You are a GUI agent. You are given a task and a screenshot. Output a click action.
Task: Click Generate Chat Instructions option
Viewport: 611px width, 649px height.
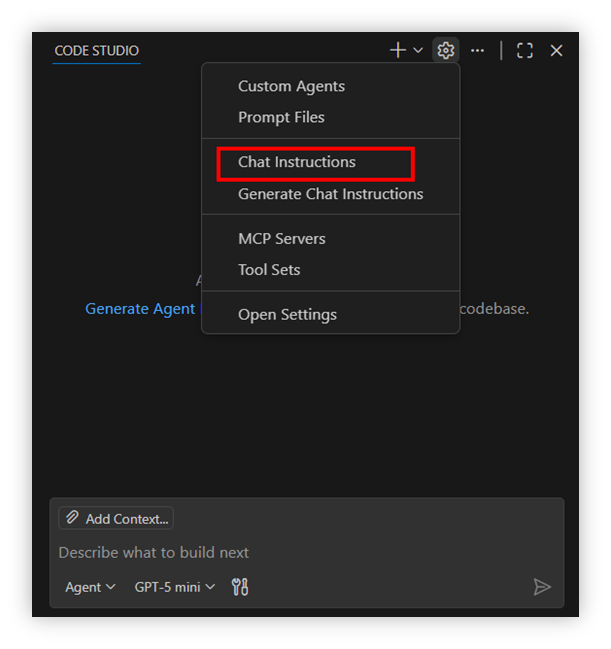(330, 194)
